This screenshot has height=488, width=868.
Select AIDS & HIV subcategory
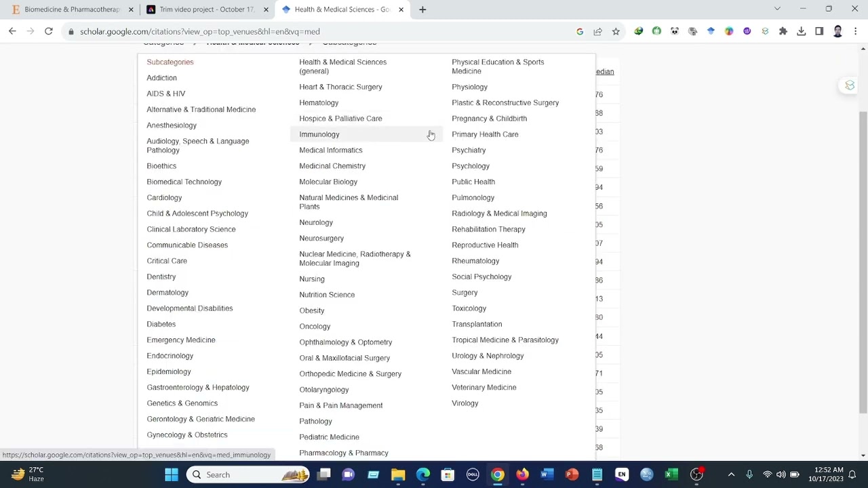[165, 94]
